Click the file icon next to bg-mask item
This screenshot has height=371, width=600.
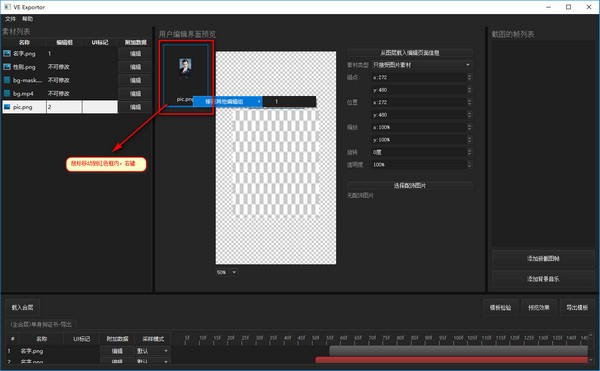point(7,80)
